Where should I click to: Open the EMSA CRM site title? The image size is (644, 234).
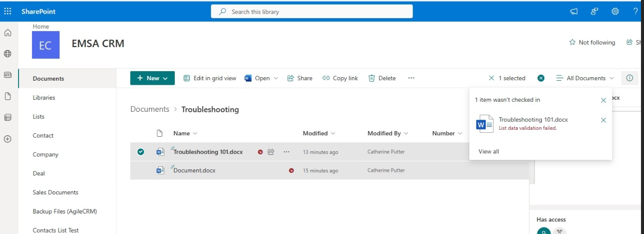point(98,44)
